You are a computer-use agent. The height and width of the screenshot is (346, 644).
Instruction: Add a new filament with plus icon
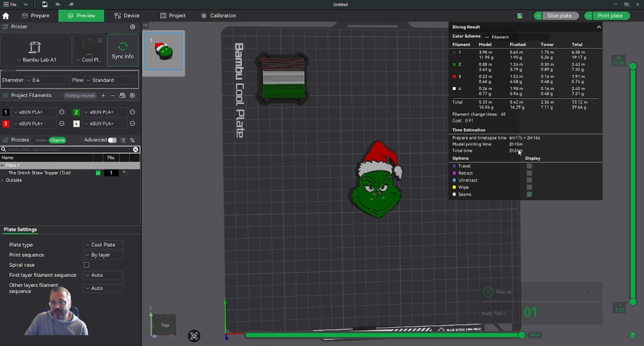pyautogui.click(x=103, y=96)
